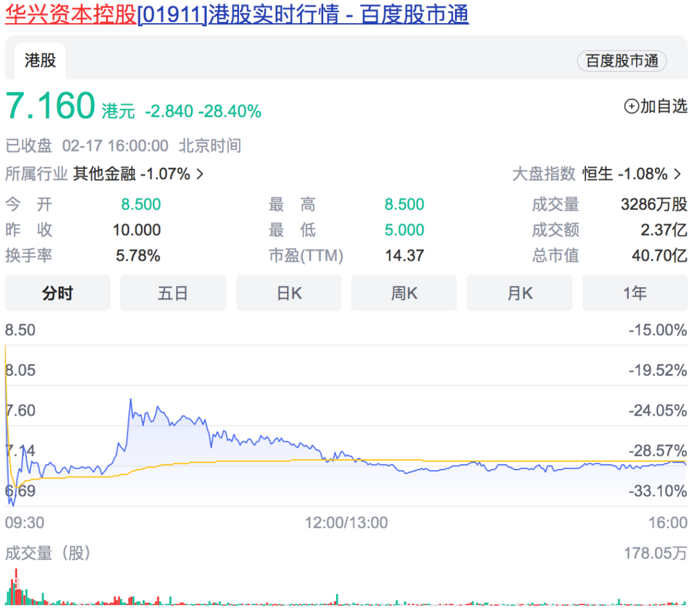This screenshot has width=694, height=616.
Task: Click the -33.10% axis label
Action: coord(658,491)
